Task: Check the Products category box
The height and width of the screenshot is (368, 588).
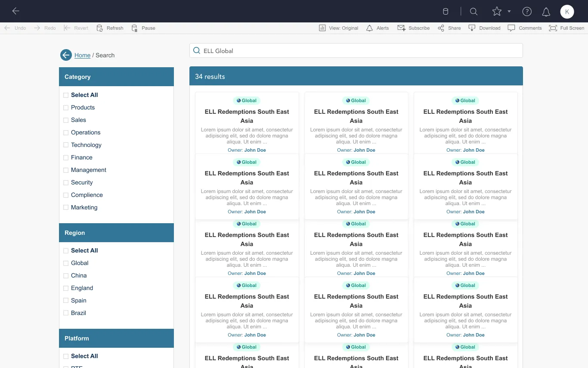Action: (x=66, y=107)
